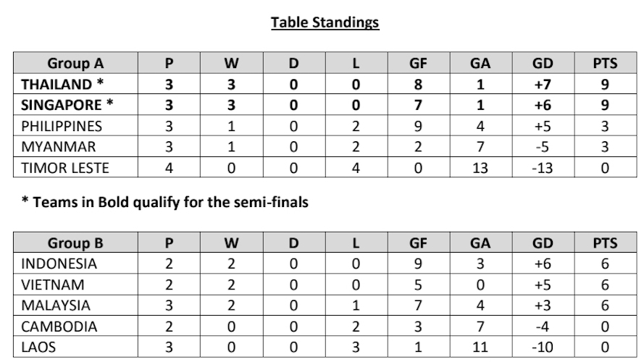Image resolution: width=644 pixels, height=362 pixels.
Task: Click the PTS header in Group A table
Action: (605, 63)
